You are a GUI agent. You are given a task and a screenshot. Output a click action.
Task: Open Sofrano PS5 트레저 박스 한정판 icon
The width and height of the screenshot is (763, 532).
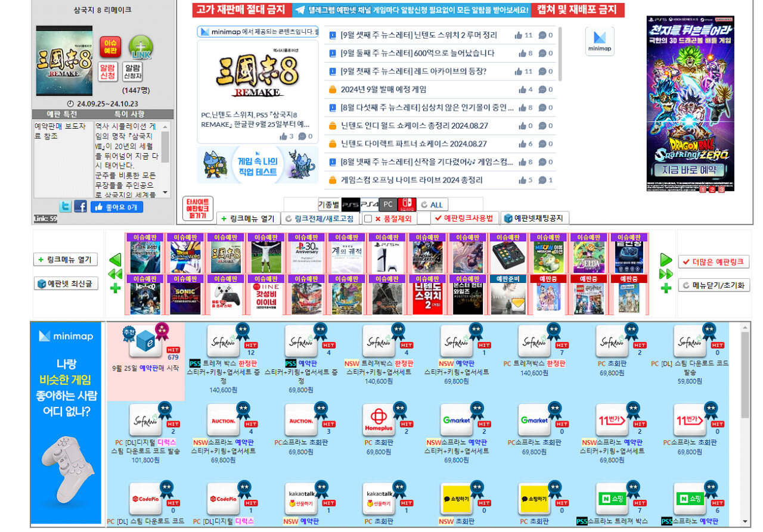click(x=223, y=341)
